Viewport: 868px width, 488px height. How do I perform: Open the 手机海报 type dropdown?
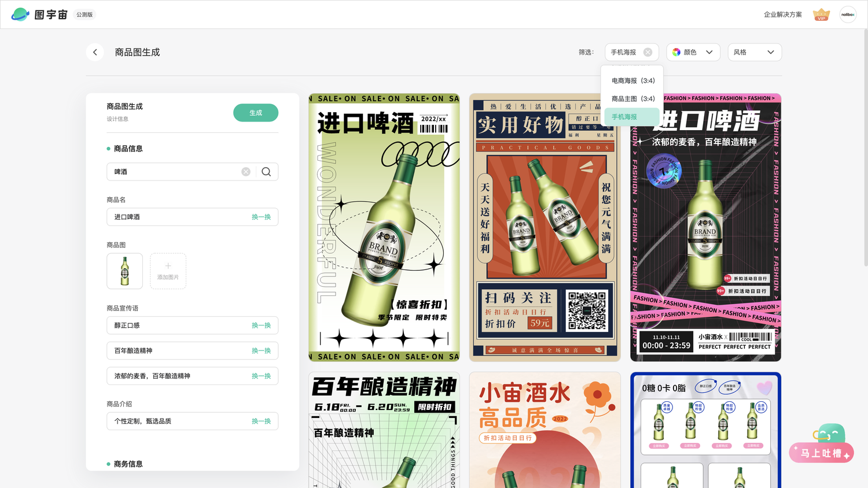click(632, 52)
